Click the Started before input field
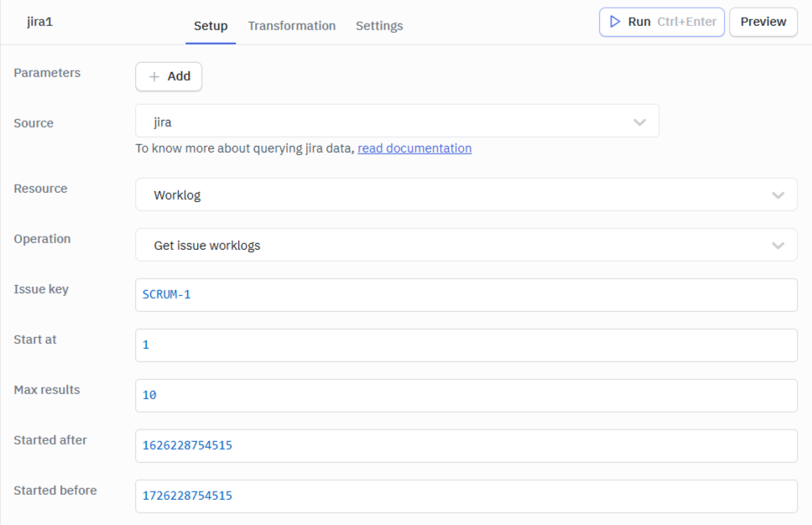The width and height of the screenshot is (812, 525). tap(466, 496)
